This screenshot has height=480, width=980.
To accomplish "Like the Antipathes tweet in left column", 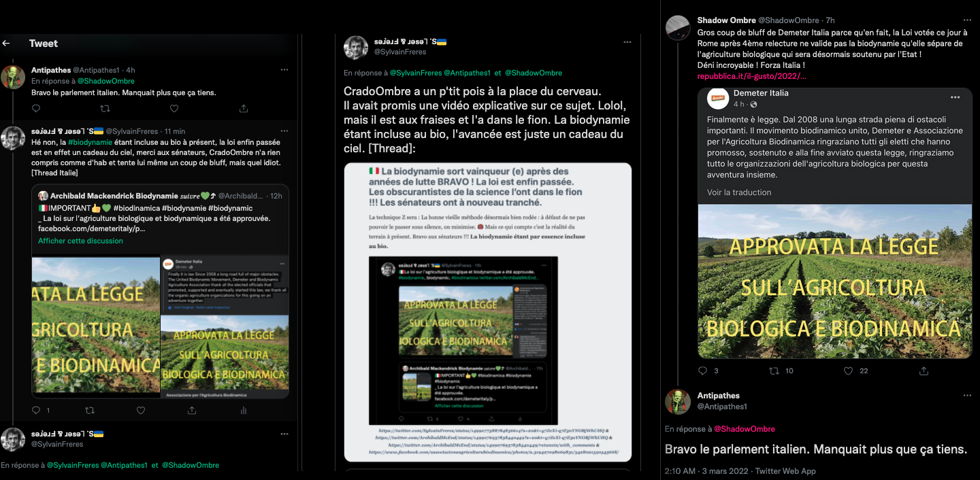I will [174, 108].
